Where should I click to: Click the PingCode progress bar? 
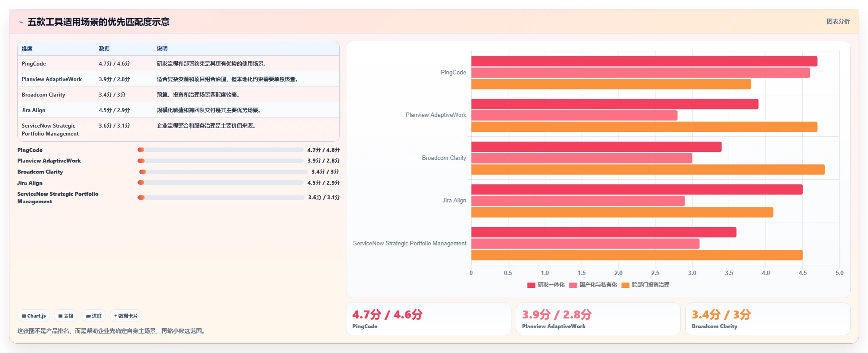220,150
